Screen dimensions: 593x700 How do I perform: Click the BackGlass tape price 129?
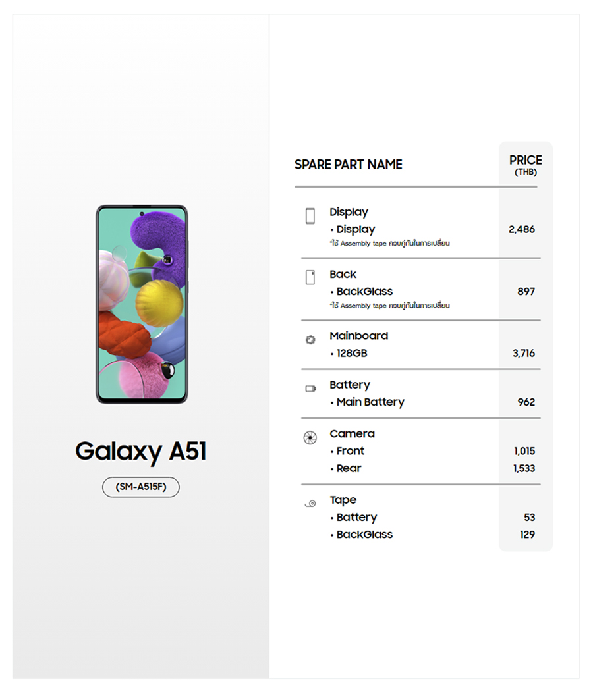click(x=527, y=535)
